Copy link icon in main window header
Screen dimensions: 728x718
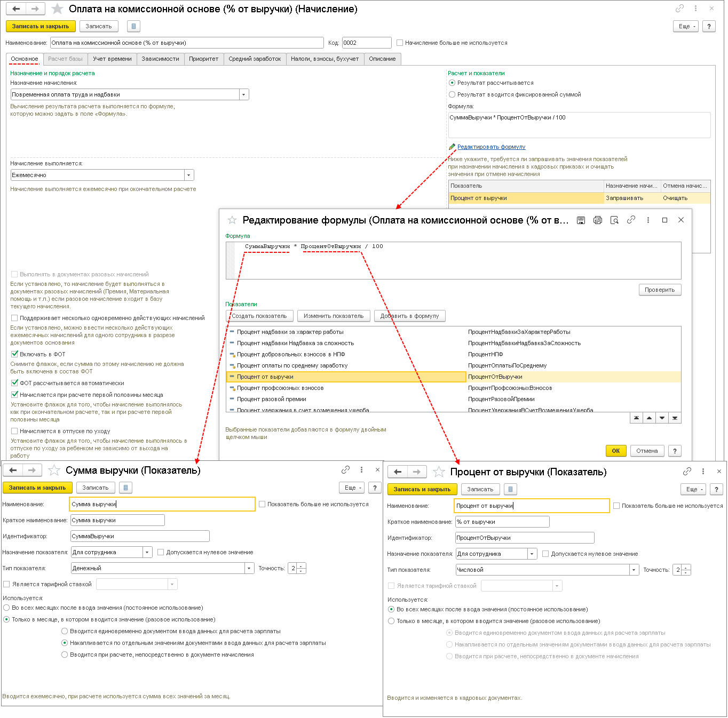tap(679, 9)
